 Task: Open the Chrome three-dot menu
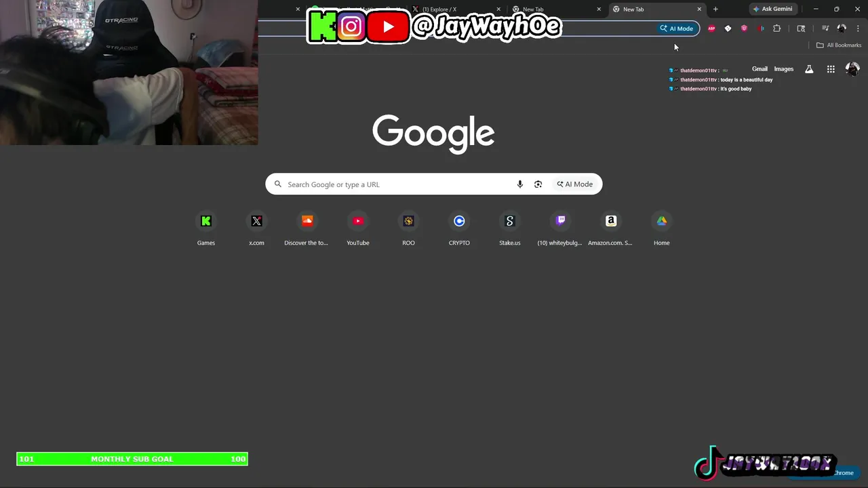click(x=858, y=28)
